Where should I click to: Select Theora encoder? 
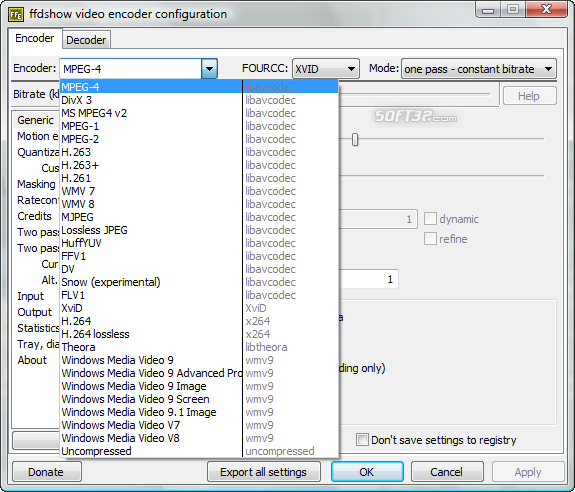[198, 347]
